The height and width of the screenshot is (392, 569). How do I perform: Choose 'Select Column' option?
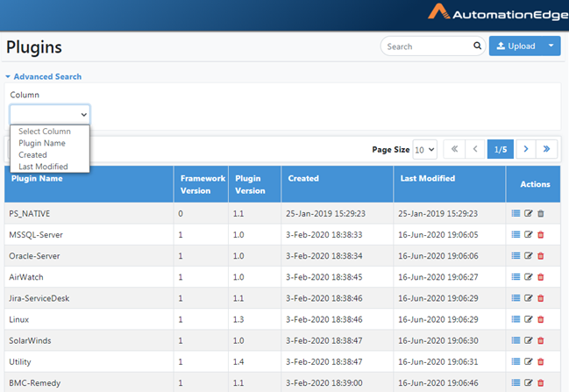click(x=45, y=131)
